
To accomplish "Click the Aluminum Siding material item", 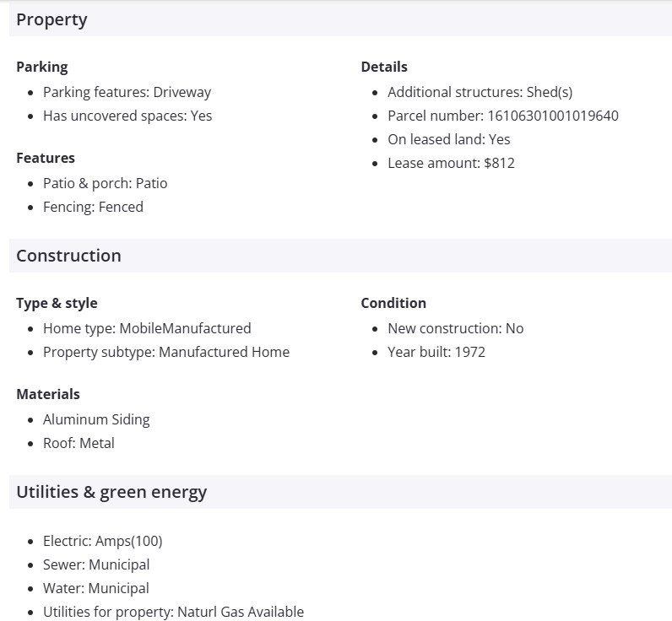I will pos(96,419).
